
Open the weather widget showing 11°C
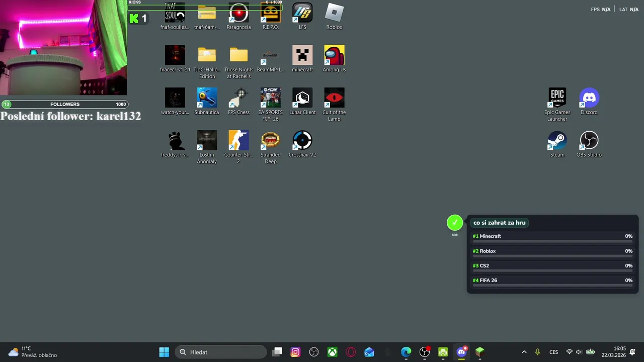pyautogui.click(x=33, y=352)
